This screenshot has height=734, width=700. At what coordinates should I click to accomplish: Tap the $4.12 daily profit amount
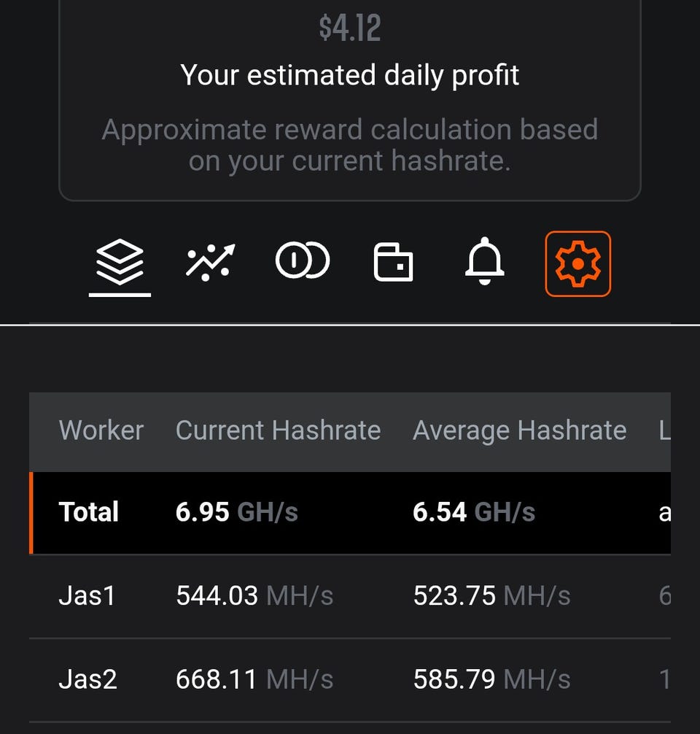tap(350, 29)
